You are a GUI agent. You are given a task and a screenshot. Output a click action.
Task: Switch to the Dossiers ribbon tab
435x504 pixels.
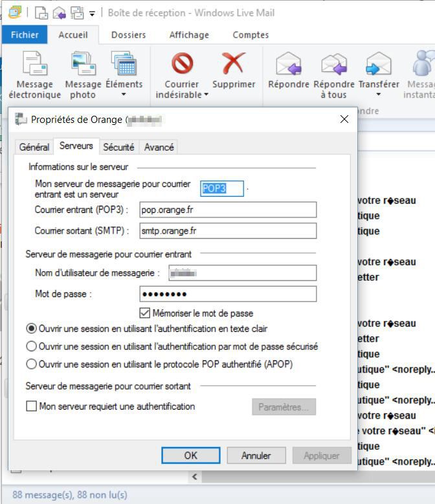pos(128,35)
